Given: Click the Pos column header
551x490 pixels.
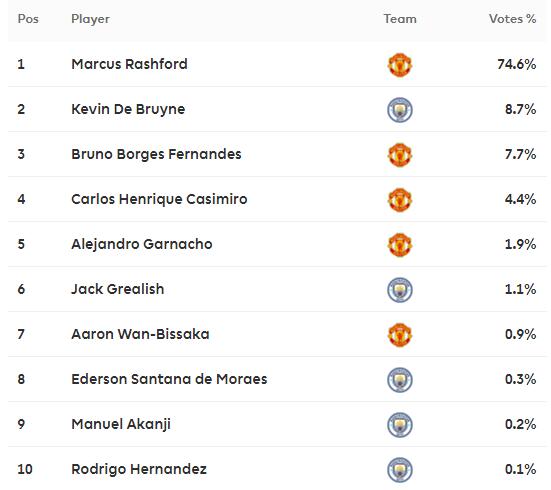Looking at the screenshot, I should (x=28, y=19).
